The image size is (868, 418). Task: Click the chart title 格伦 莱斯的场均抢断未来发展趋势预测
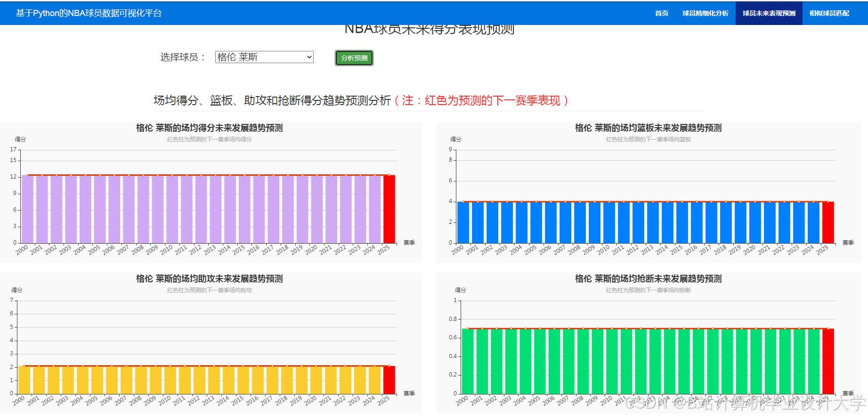pos(649,279)
